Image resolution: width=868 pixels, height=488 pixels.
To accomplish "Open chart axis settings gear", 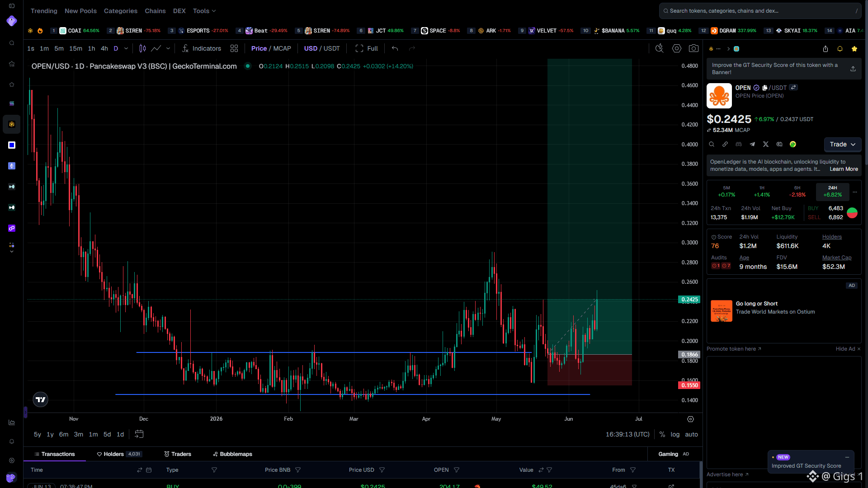I will coord(690,419).
